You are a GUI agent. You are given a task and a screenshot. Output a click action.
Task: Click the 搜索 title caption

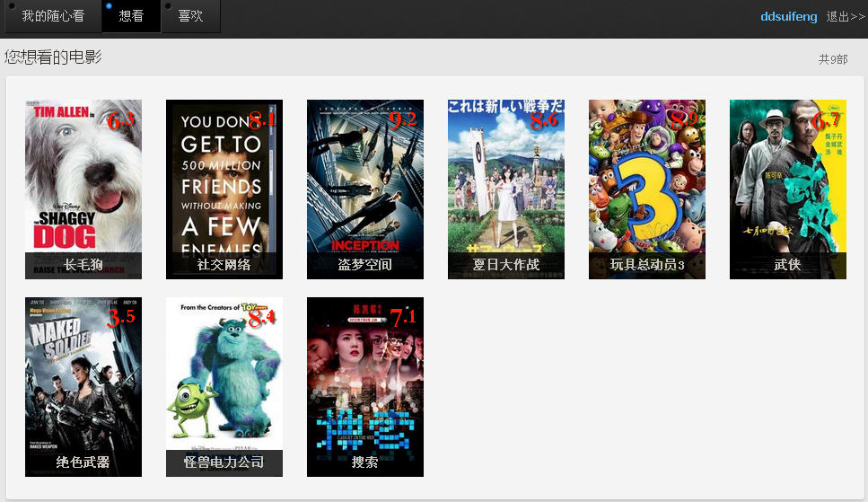pyautogui.click(x=365, y=462)
